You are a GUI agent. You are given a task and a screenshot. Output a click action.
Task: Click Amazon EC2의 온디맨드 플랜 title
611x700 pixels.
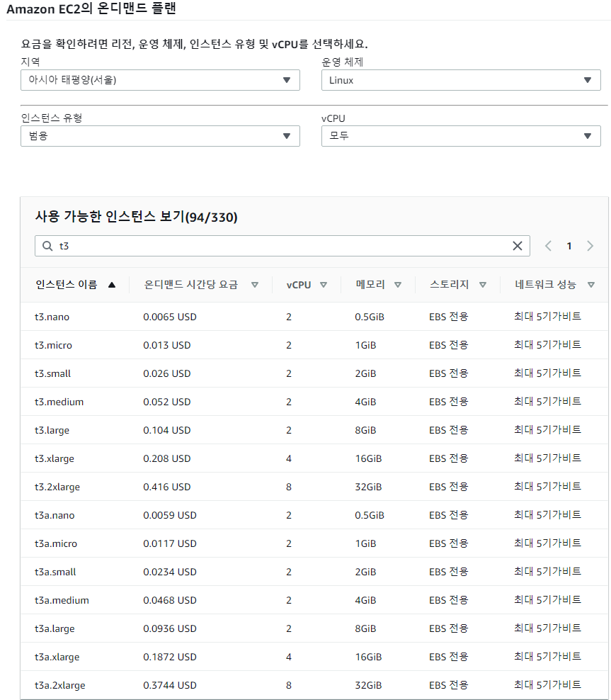pos(91,9)
